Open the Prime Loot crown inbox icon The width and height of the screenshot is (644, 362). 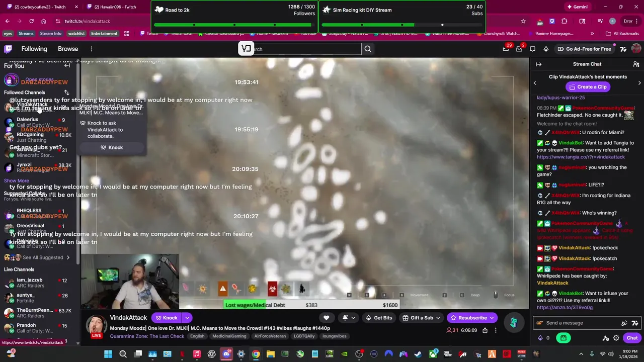pos(506,49)
